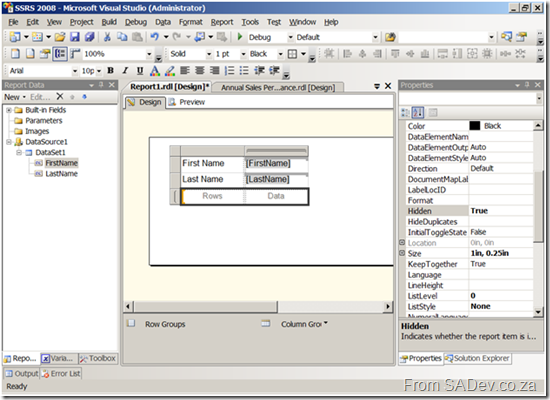
Task: Click the Undo arrow icon
Action: click(155, 37)
